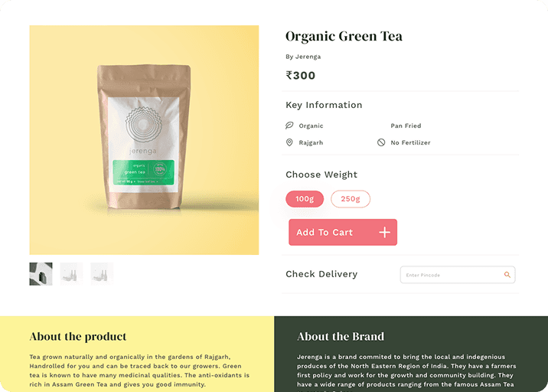Click the Organic Green Tea title

click(x=344, y=37)
